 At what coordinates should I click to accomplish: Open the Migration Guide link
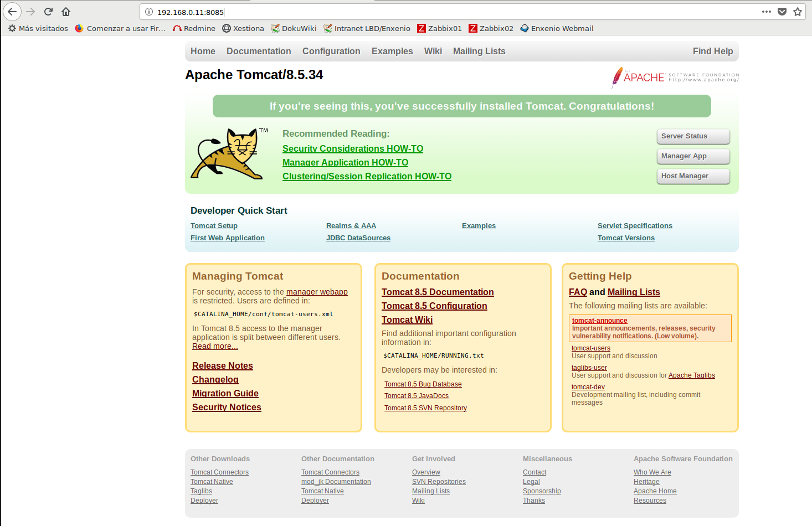225,393
